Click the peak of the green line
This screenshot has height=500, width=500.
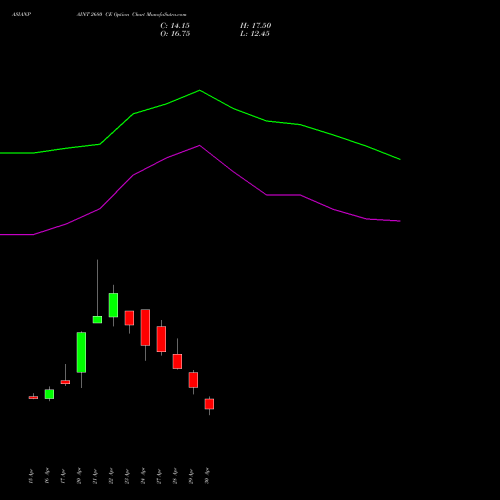200,90
